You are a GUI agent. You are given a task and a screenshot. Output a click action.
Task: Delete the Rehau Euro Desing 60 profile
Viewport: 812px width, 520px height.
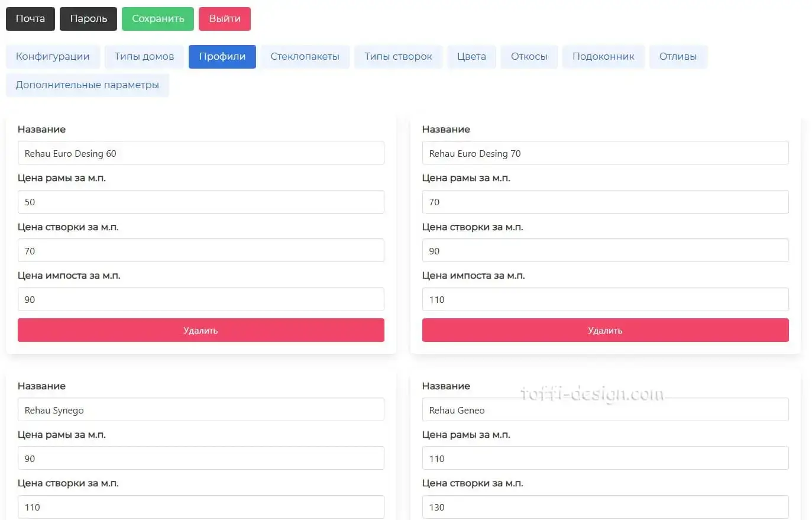[x=200, y=330]
